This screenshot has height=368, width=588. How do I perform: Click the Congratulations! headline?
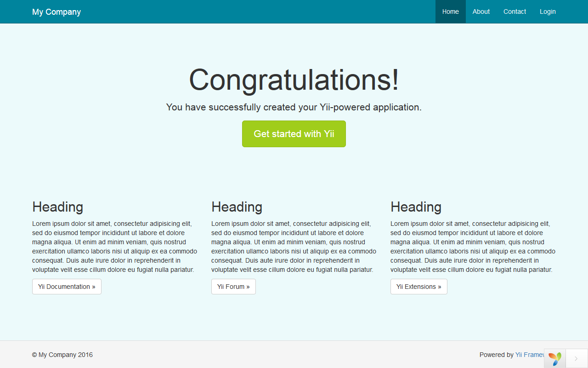(294, 80)
